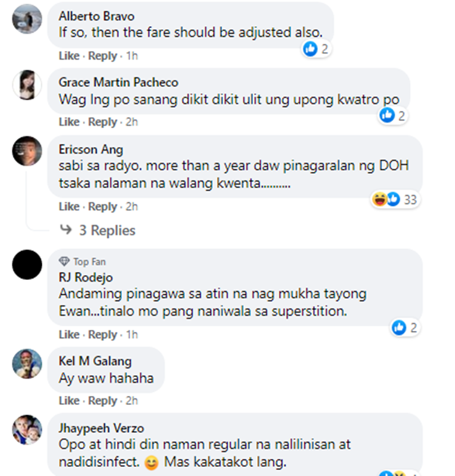Click Jhaypeeh Verzo's avatar image
The width and height of the screenshot is (455, 476).
27,430
